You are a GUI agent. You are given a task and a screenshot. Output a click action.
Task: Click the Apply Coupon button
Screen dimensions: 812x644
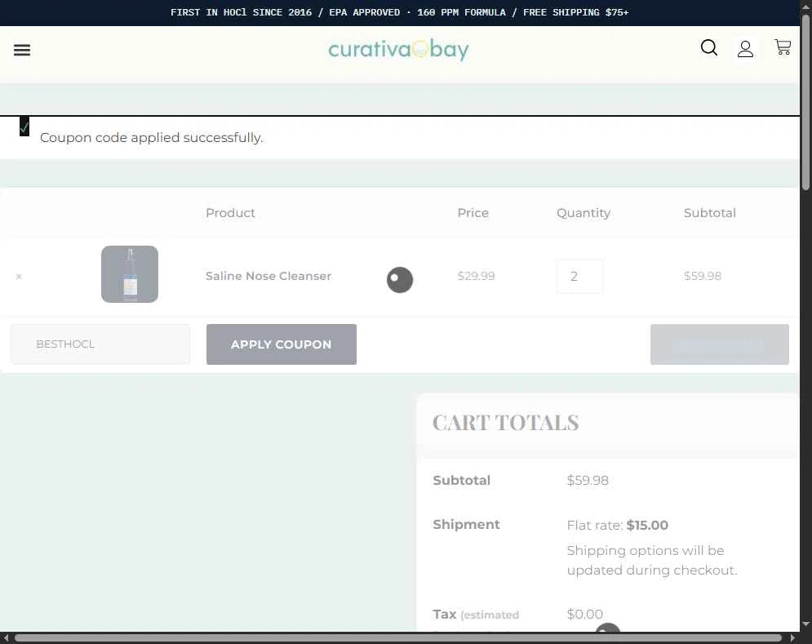(282, 344)
